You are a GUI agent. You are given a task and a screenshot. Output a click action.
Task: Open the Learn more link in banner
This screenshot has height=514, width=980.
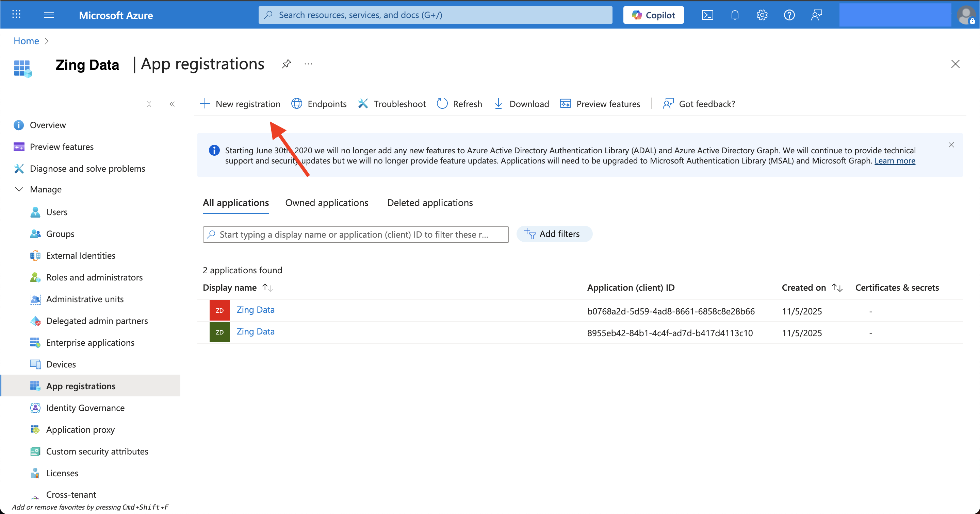894,161
